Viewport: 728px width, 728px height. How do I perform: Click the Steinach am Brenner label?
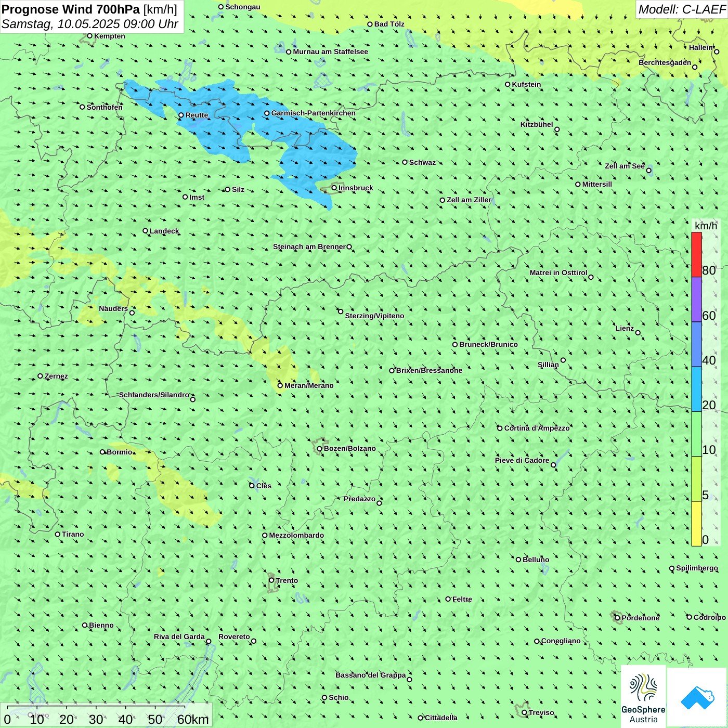(309, 246)
